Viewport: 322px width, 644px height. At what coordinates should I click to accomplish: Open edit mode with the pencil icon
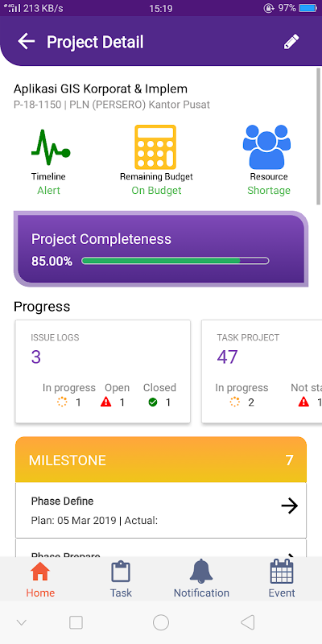[291, 42]
